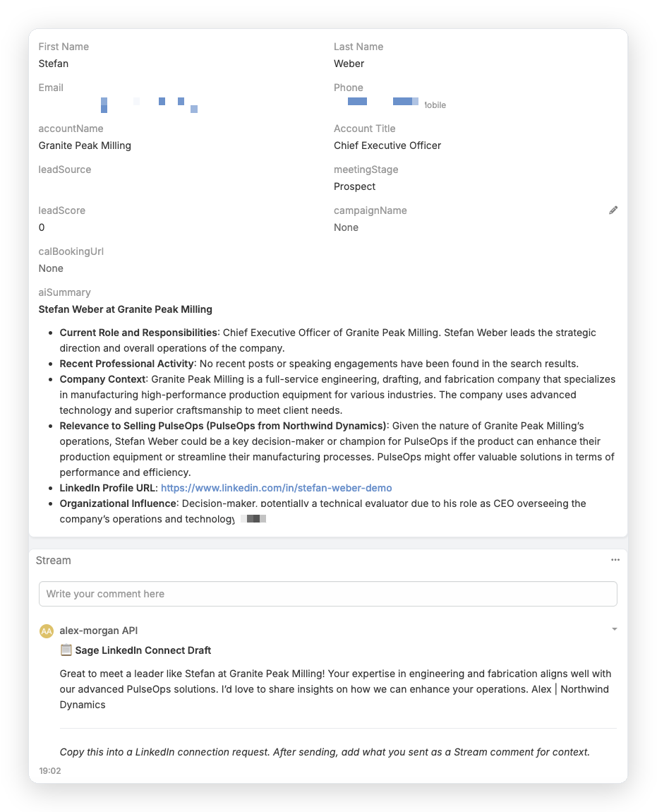The height and width of the screenshot is (812, 657).
Task: Click the 'alex-morgan API' author name
Action: click(98, 631)
